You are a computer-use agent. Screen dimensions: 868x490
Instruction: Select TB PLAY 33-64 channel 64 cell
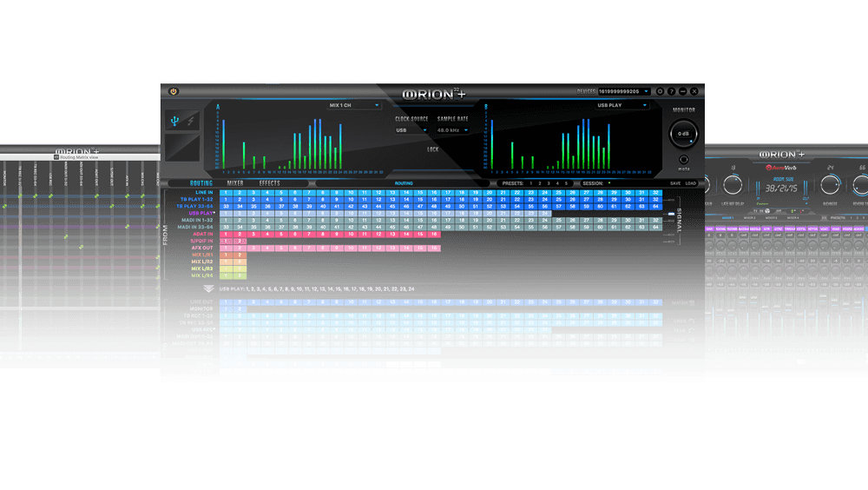point(655,206)
